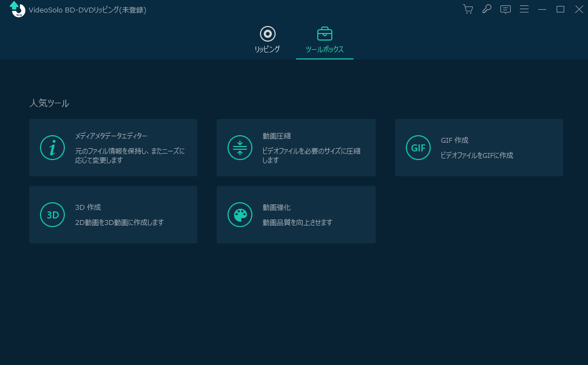Maximize the VideoSolo window
The height and width of the screenshot is (365, 588).
(560, 9)
